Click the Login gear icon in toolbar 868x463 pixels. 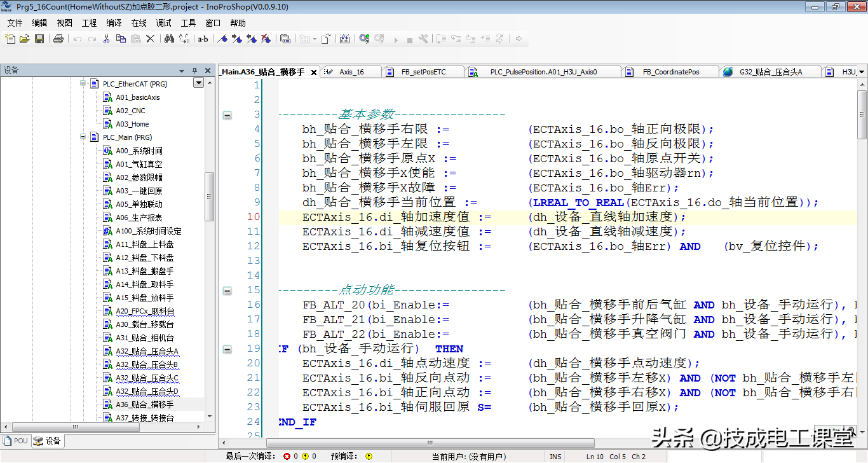(364, 39)
